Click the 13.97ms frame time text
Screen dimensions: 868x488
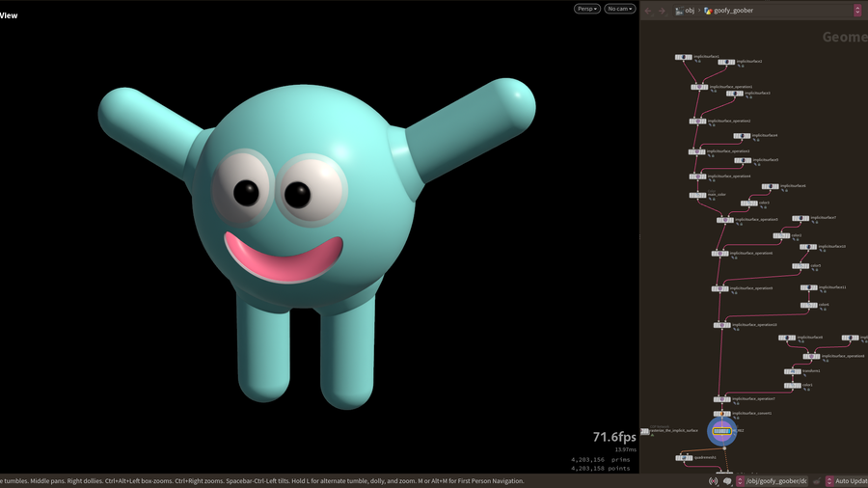pyautogui.click(x=626, y=449)
